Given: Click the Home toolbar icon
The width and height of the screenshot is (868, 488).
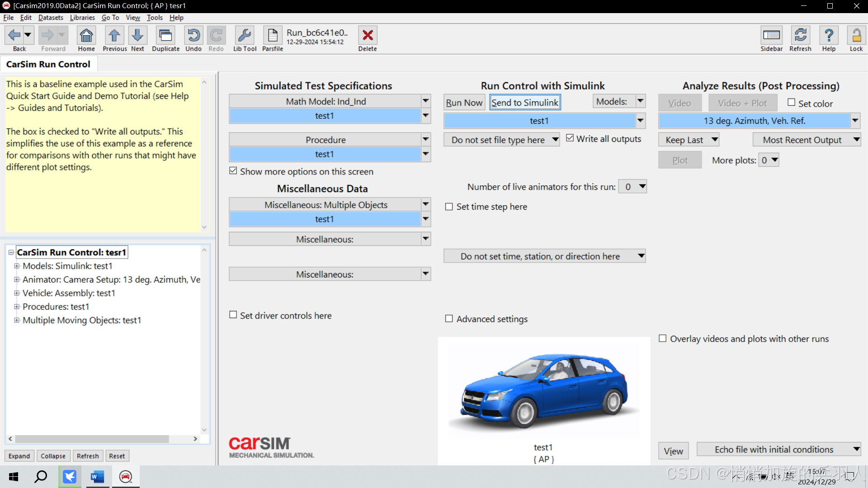Looking at the screenshot, I should pos(86,36).
